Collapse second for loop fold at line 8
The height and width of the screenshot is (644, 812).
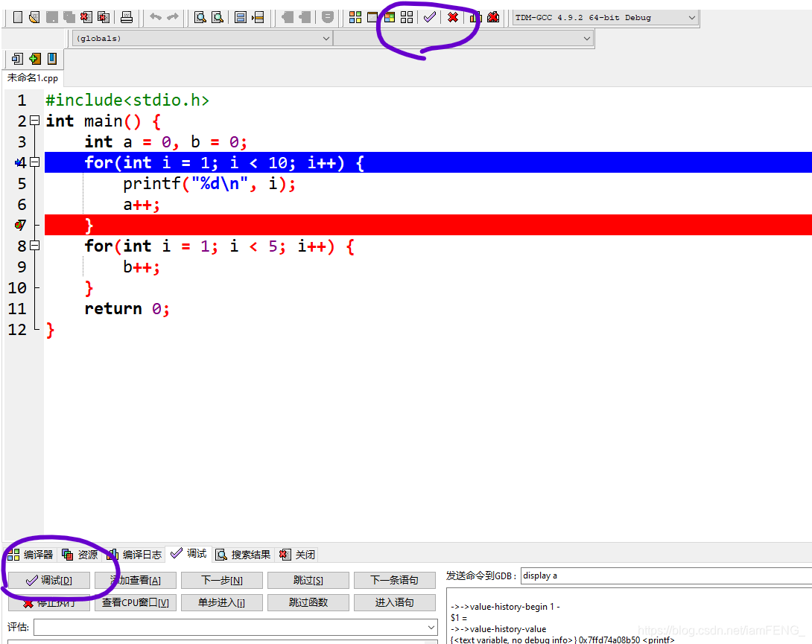(35, 246)
